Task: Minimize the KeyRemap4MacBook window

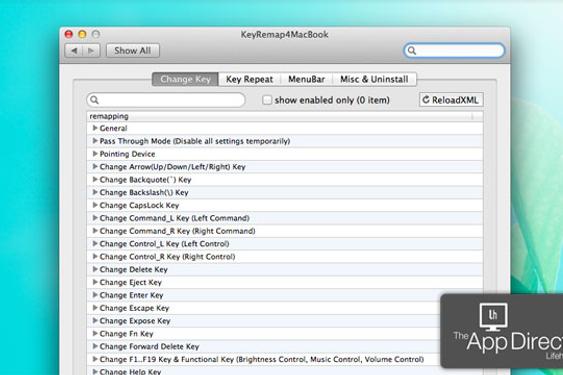Action: (x=82, y=34)
